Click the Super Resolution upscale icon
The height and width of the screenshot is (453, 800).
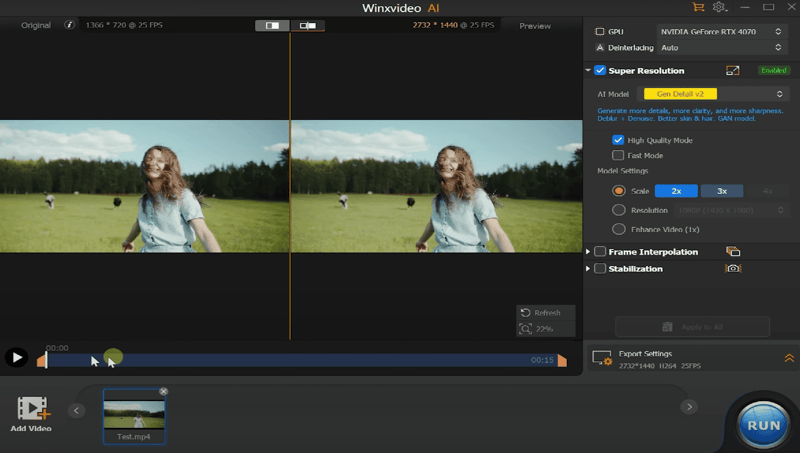click(x=733, y=71)
